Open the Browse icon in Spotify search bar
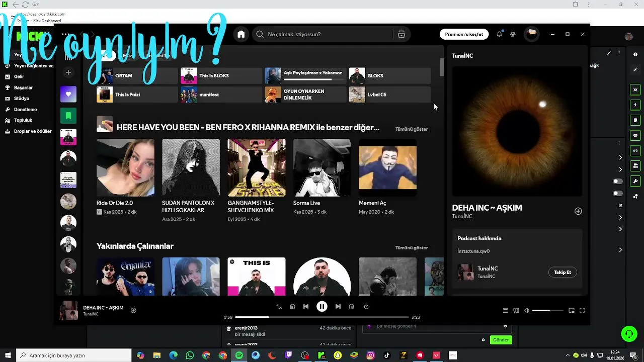The image size is (644, 362). (x=401, y=34)
